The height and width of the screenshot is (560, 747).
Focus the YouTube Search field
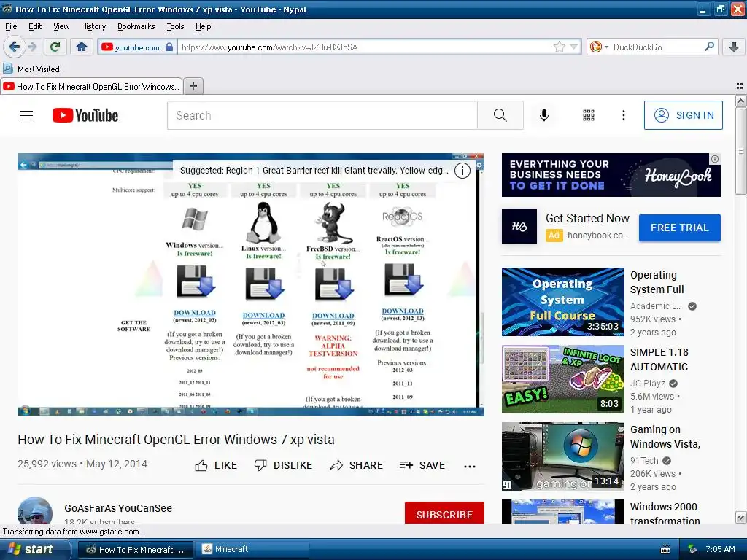[x=322, y=115]
